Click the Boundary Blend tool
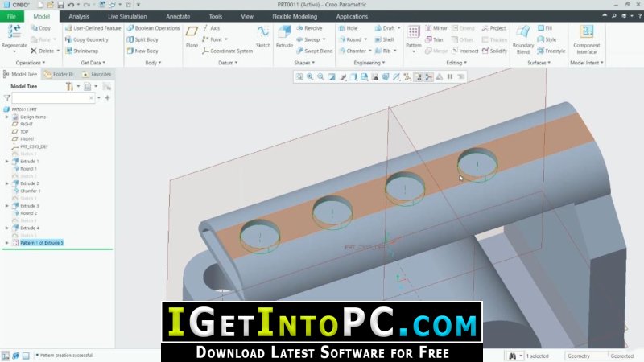Image resolution: width=644 pixels, height=362 pixels. pos(522,39)
